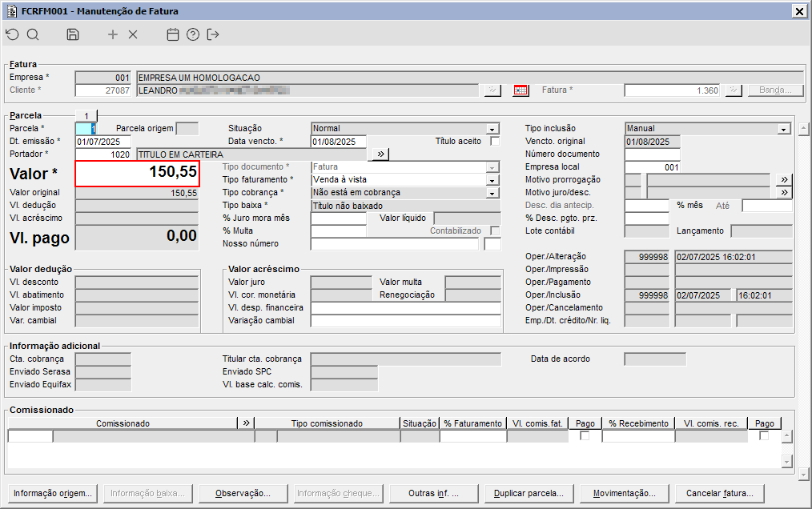Click the Data vencto. date field
The height and width of the screenshot is (509, 812).
tap(339, 142)
